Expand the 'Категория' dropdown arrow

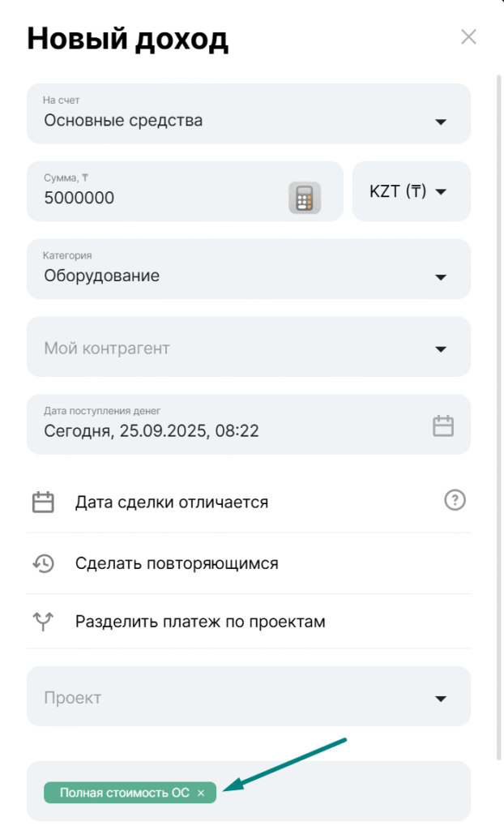coord(441,277)
